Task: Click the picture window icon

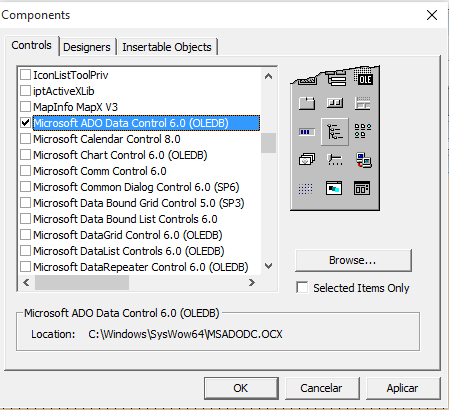Action: pyautogui.click(x=334, y=188)
